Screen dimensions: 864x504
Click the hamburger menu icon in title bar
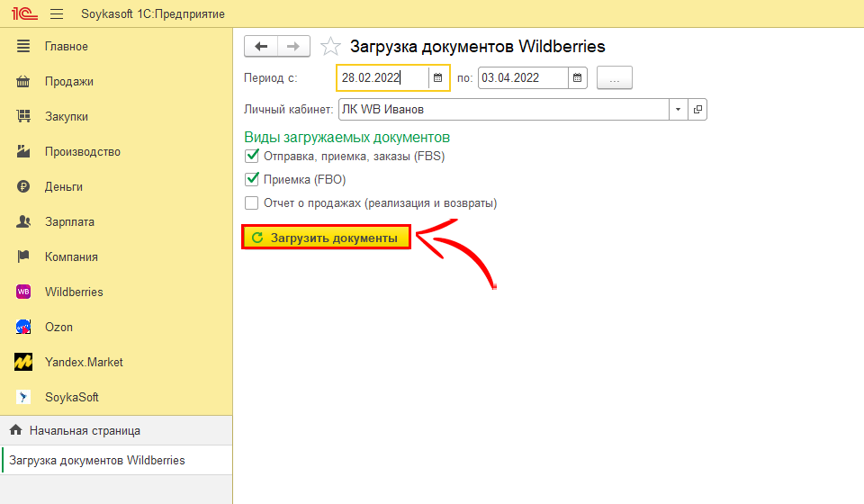tap(57, 14)
